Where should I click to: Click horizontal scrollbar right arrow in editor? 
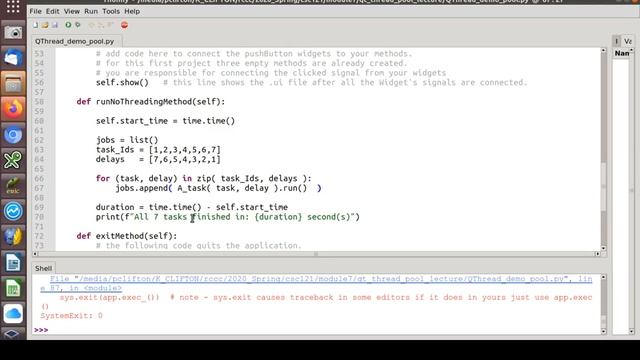[x=598, y=254]
